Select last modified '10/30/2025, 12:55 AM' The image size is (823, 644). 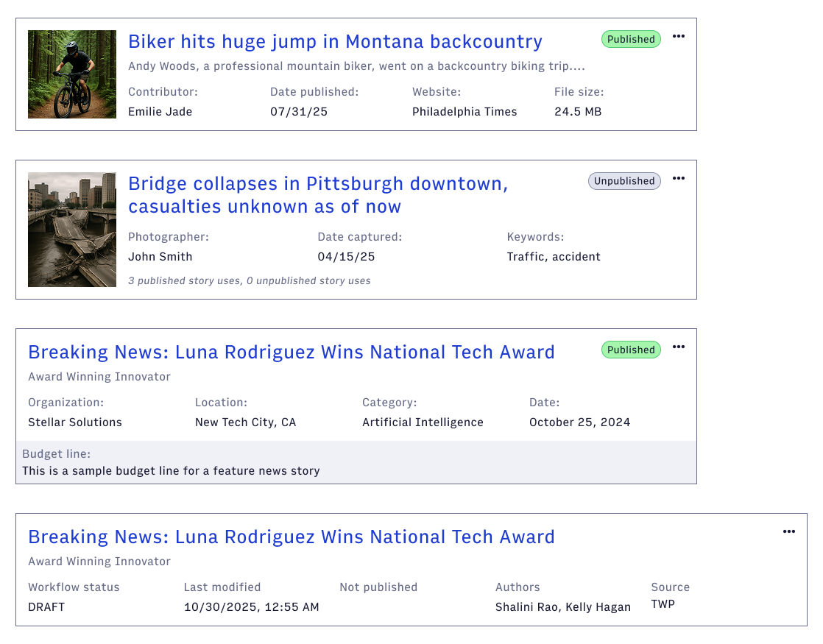click(252, 607)
